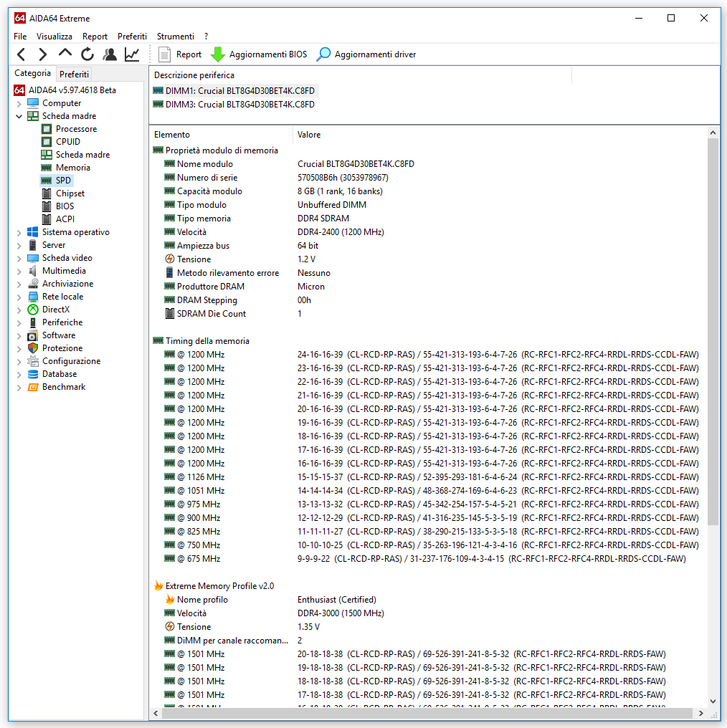
Task: Open the ACPI tree item
Action: (x=65, y=219)
